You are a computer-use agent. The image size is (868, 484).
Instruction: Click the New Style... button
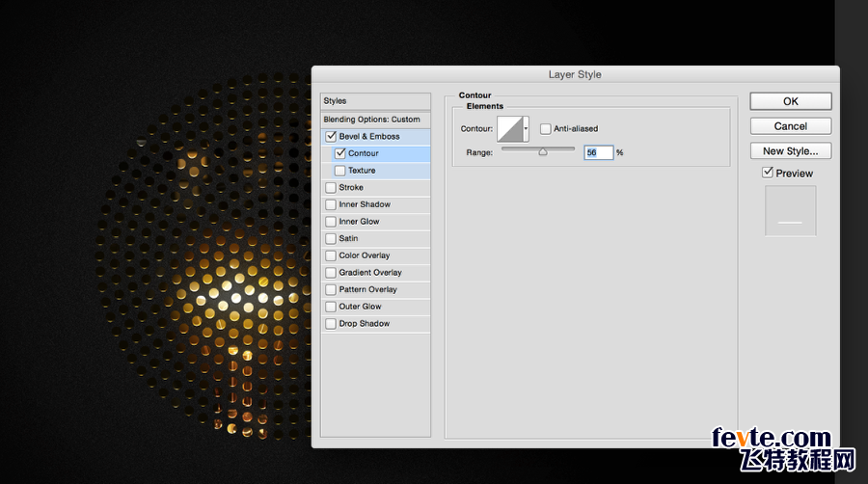pos(791,151)
